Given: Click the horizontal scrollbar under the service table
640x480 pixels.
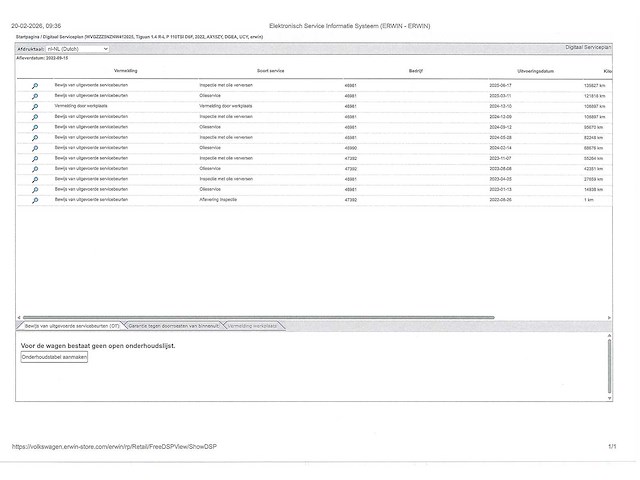Looking at the screenshot, I should point(300,317).
